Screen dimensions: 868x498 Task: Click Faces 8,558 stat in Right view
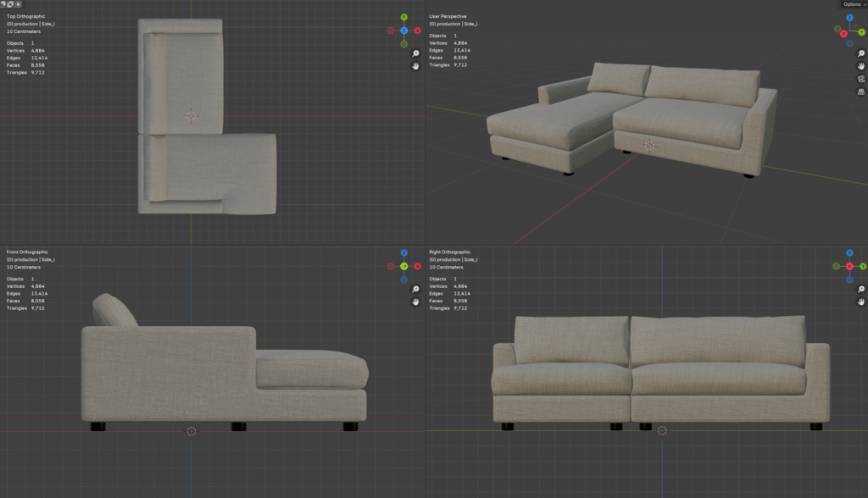click(448, 301)
